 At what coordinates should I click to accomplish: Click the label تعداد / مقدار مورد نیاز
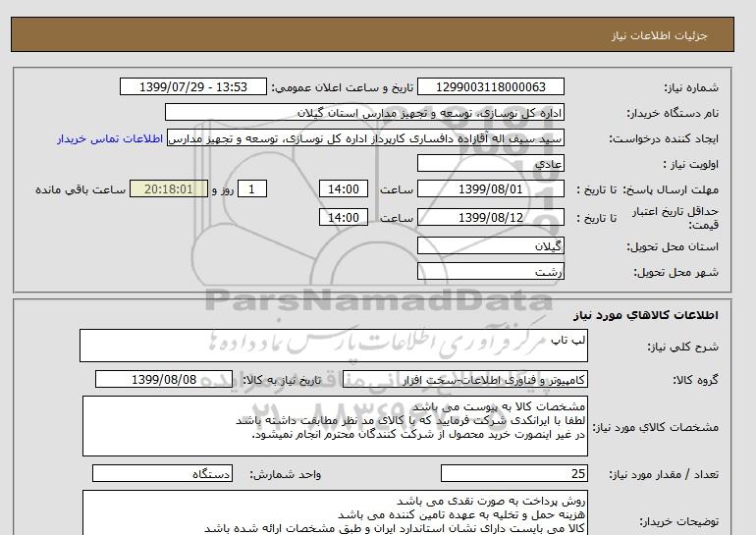coord(664,474)
